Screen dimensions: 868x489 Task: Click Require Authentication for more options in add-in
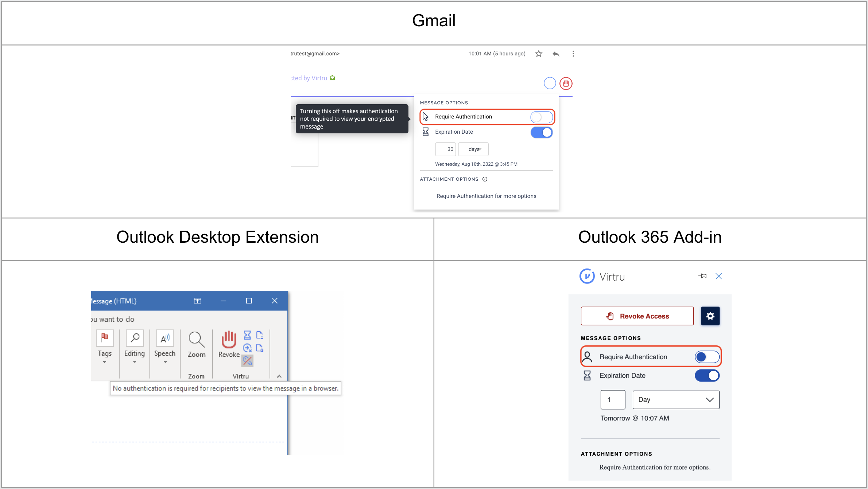pyautogui.click(x=655, y=468)
